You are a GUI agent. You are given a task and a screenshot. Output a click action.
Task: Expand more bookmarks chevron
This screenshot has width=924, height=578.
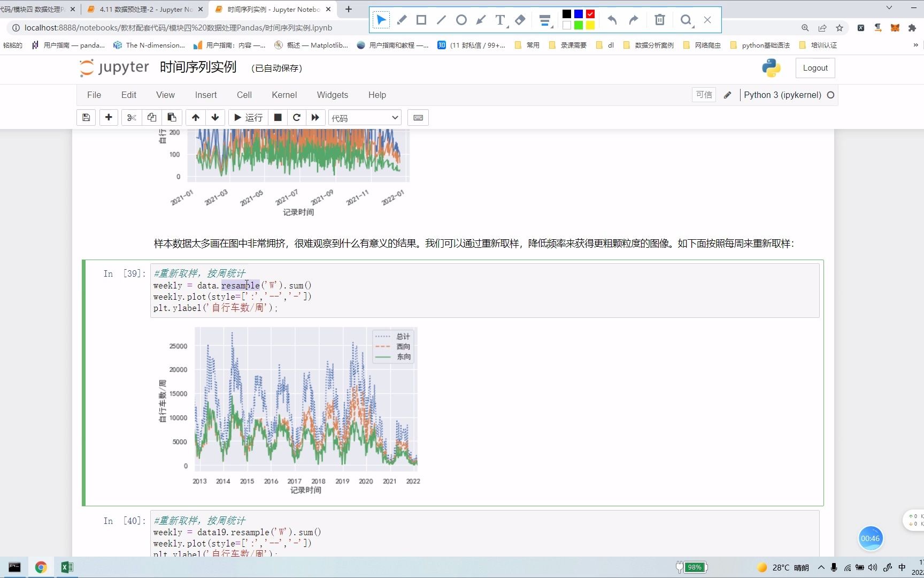pos(915,45)
